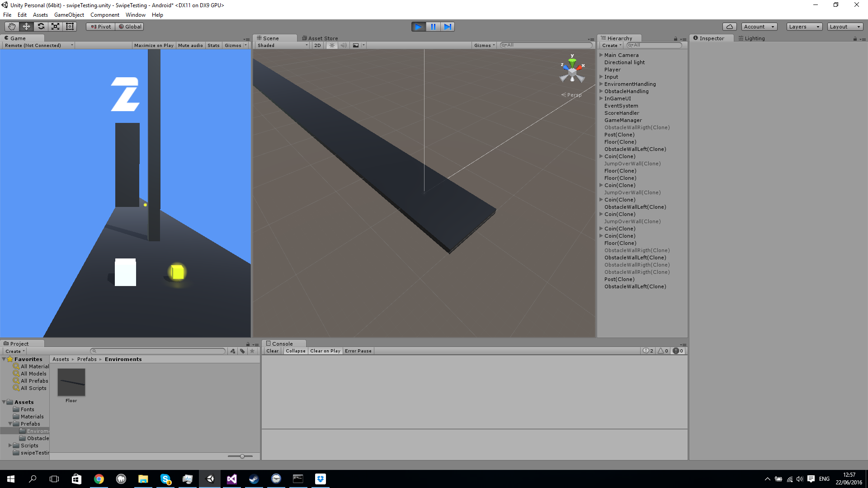Image resolution: width=868 pixels, height=488 pixels.
Task: Open Steam from the taskbar
Action: [x=254, y=479]
